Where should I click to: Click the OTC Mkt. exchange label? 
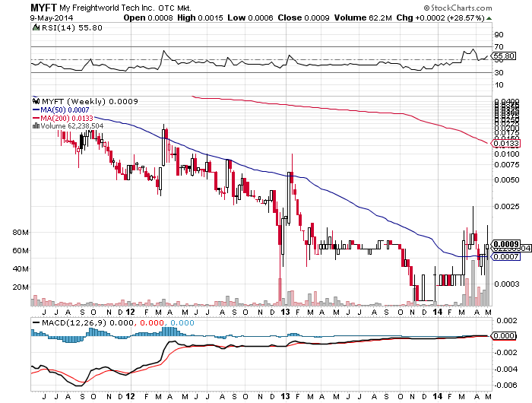[x=175, y=8]
